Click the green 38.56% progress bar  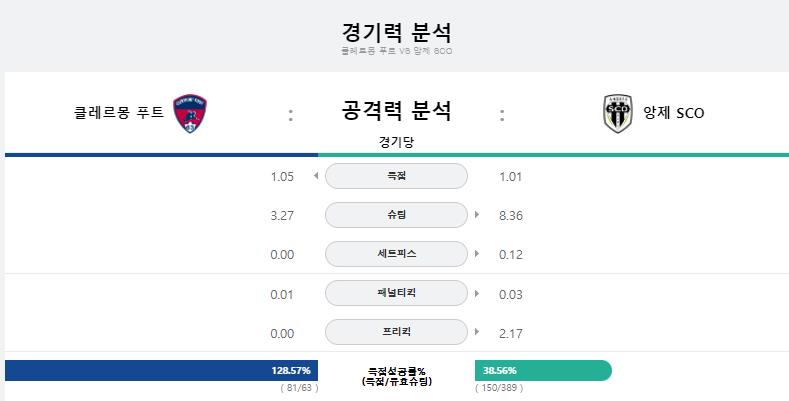pos(543,370)
